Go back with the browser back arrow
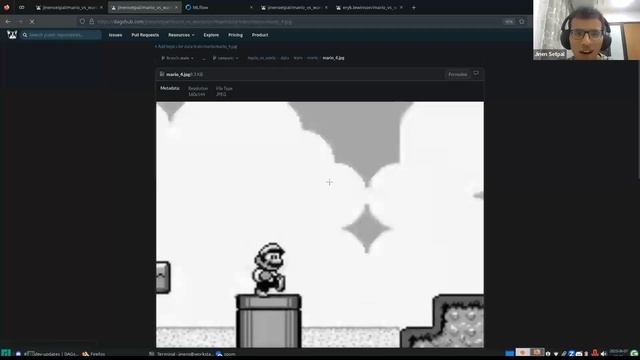Image resolution: width=640 pixels, height=360 pixels. (9, 21)
